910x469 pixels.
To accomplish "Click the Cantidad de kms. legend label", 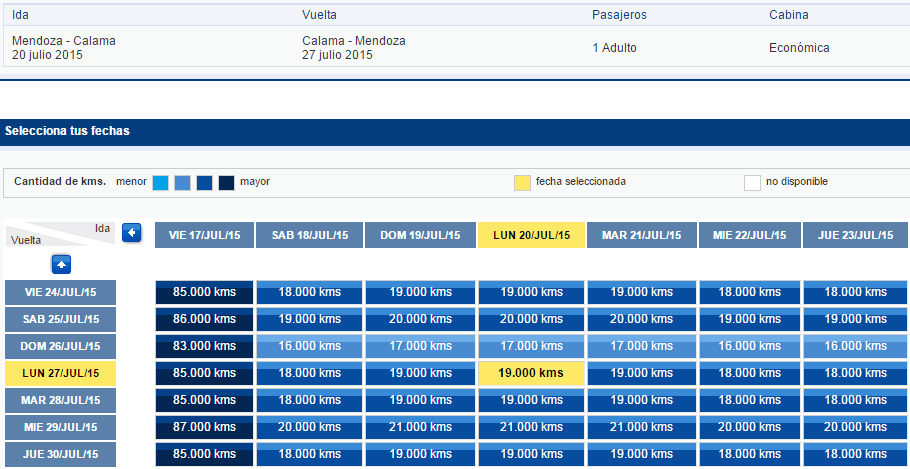I will pos(60,182).
